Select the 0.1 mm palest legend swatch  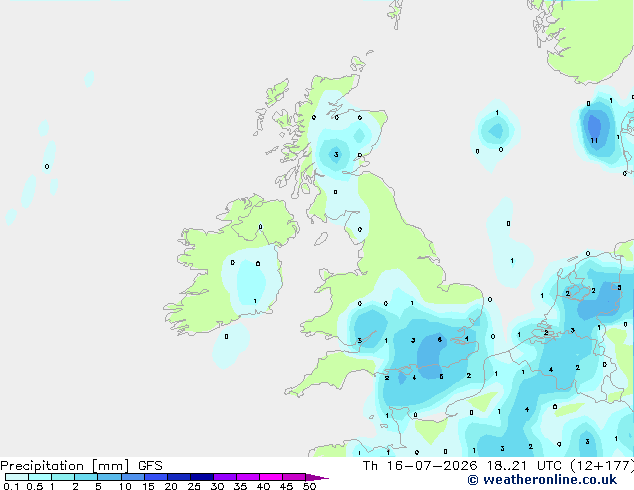[x=17, y=477]
